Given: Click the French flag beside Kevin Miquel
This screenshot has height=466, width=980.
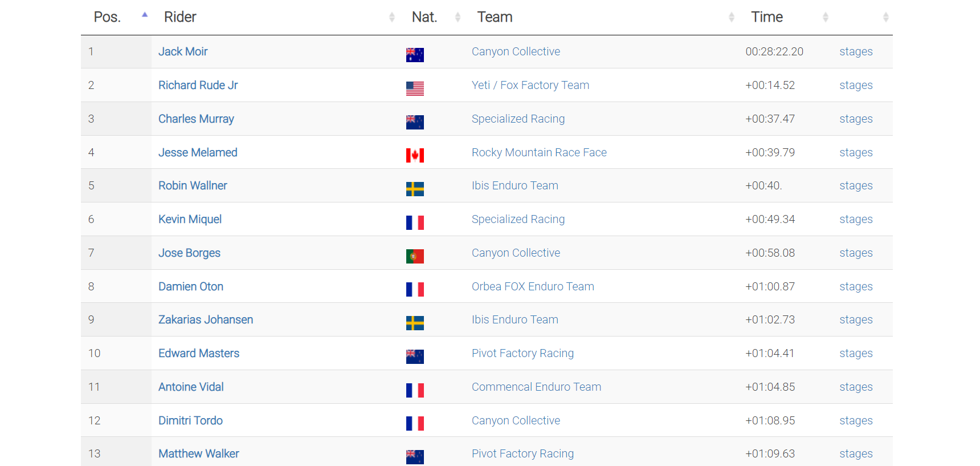Looking at the screenshot, I should point(415,222).
